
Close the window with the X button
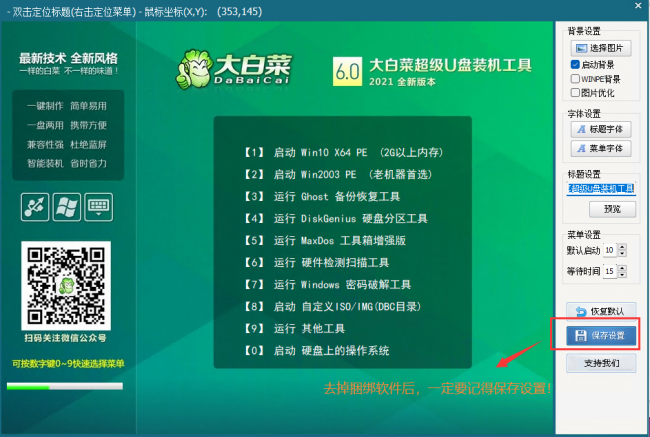pyautogui.click(x=638, y=6)
